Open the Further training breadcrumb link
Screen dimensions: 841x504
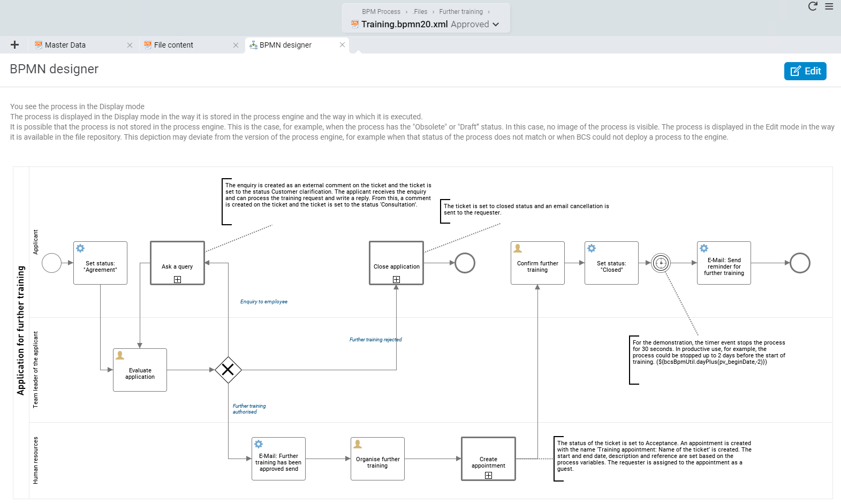coord(461,12)
